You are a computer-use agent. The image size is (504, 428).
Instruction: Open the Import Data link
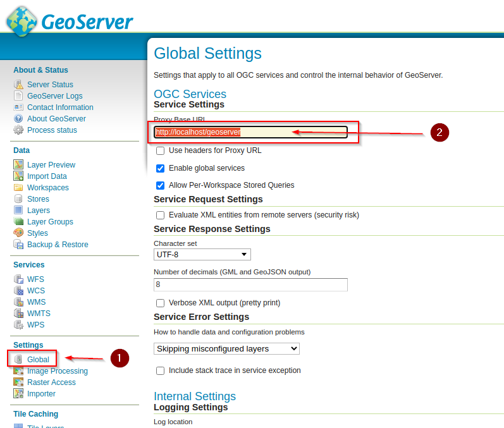click(x=47, y=176)
